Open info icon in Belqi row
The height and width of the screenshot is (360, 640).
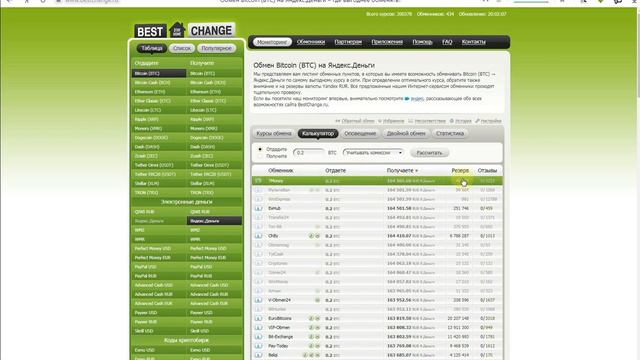(258, 355)
